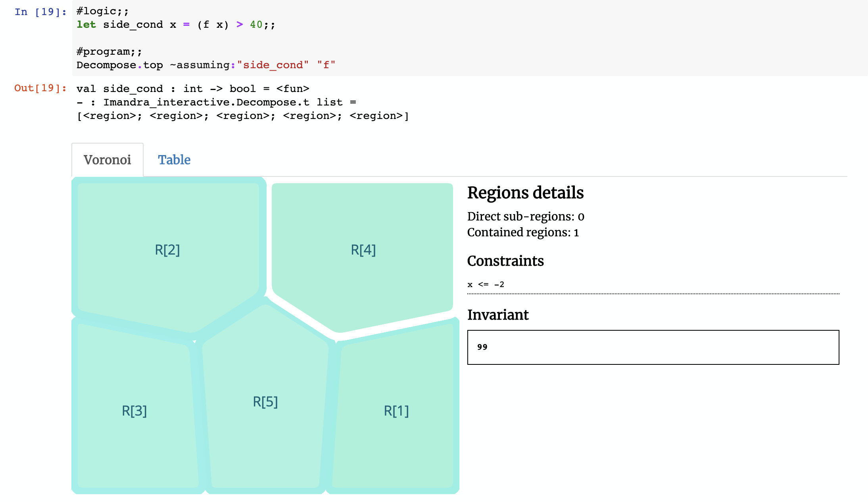
Task: Switch to the Table tab
Action: (174, 160)
